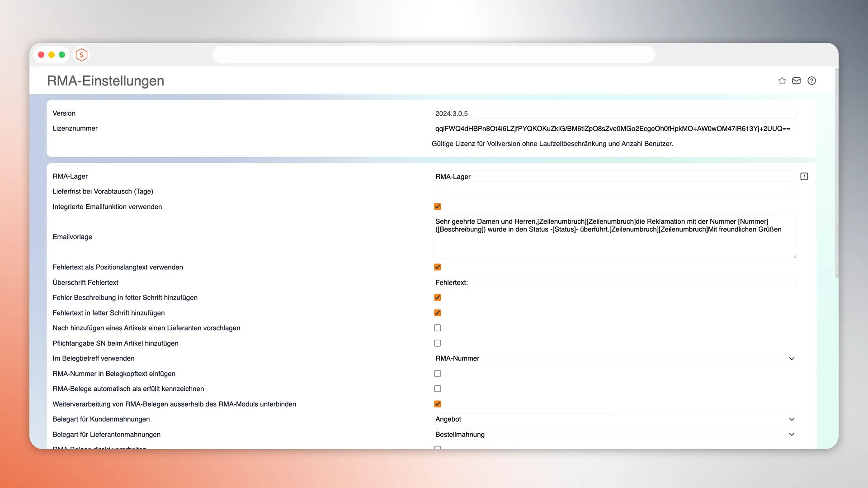Click the orange S app logo
Image resolution: width=868 pixels, height=488 pixels.
81,55
